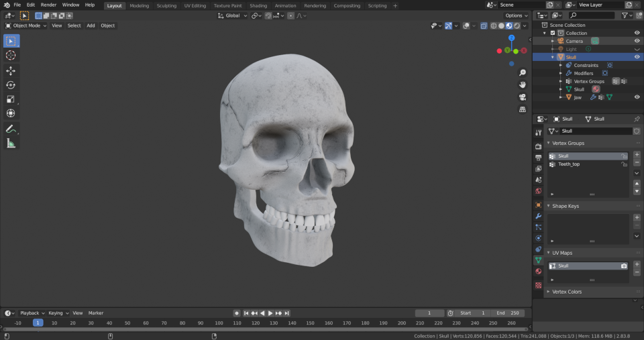
Task: Open the Active Tool settings tab
Action: 539,132
